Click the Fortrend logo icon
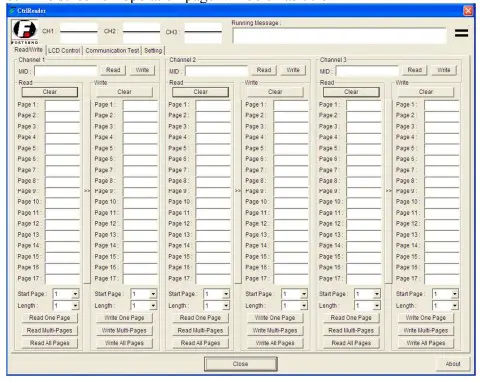 point(25,32)
